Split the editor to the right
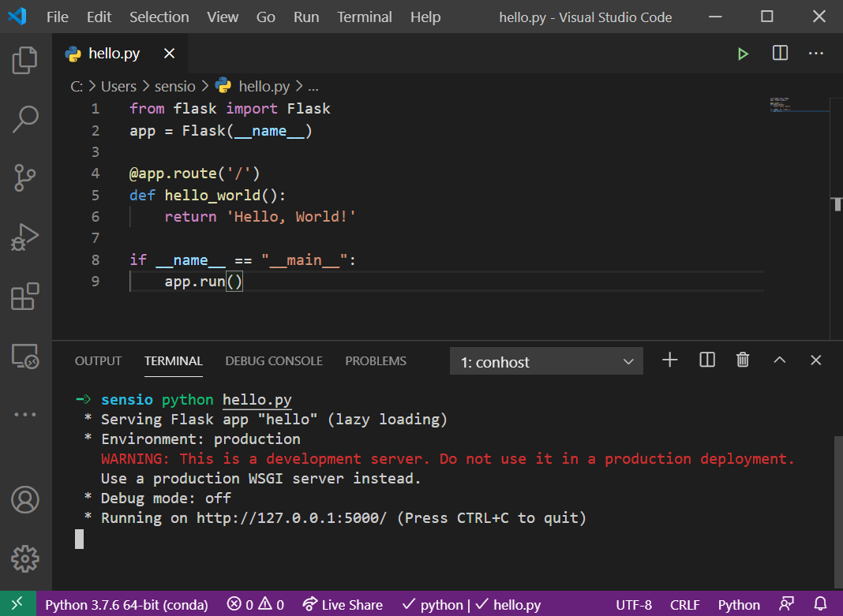 coord(780,53)
